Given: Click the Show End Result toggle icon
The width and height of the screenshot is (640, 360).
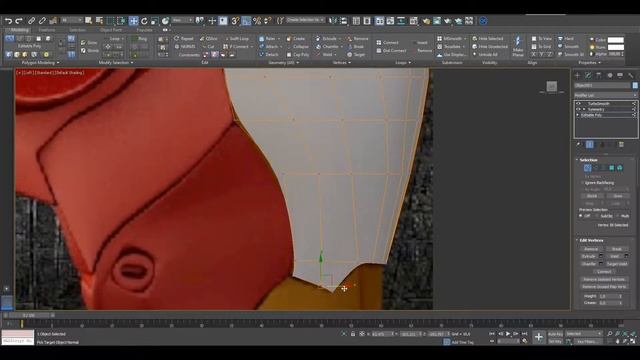Looking at the screenshot, I should tap(589, 144).
